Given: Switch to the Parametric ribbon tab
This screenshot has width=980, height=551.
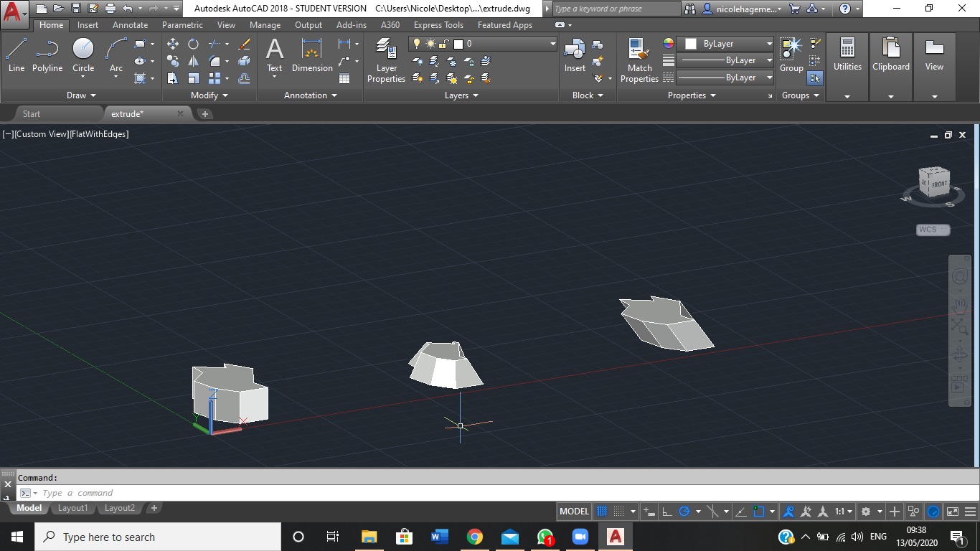Looking at the screenshot, I should (182, 24).
